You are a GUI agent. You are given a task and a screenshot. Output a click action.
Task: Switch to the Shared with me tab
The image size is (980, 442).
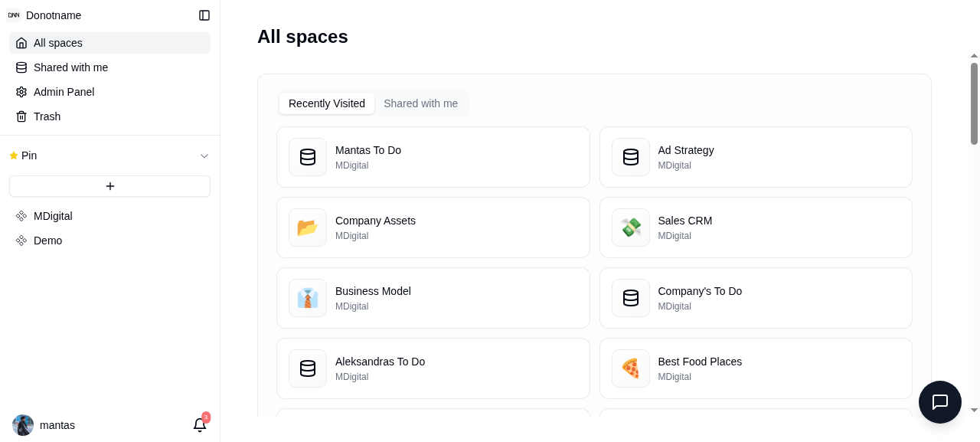pyautogui.click(x=421, y=103)
